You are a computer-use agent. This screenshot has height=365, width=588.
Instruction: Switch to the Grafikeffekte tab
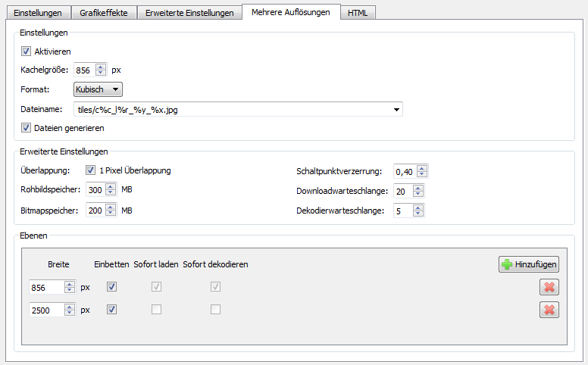click(104, 13)
